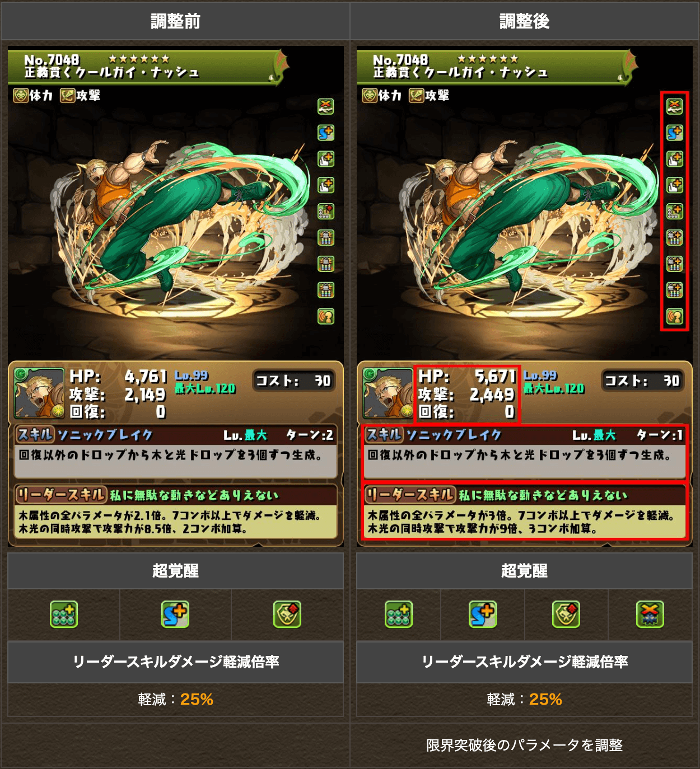The width and height of the screenshot is (700, 769).
Task: Click Nash's portrait thumbnail in 調整後 panel
Action: (x=387, y=393)
